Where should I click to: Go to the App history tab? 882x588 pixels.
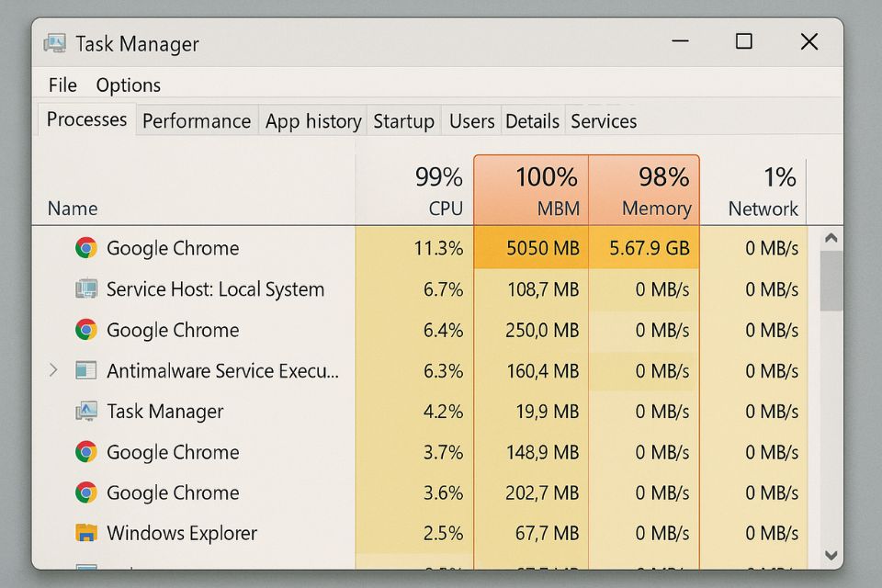312,121
